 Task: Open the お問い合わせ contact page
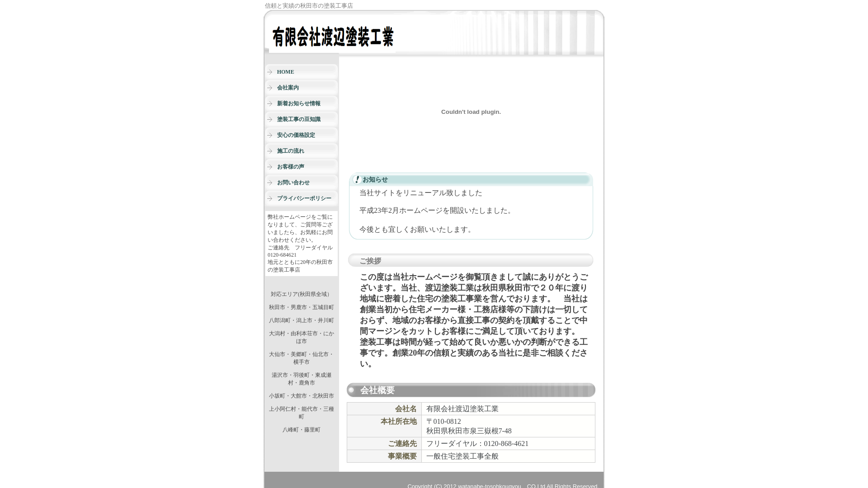click(x=293, y=182)
